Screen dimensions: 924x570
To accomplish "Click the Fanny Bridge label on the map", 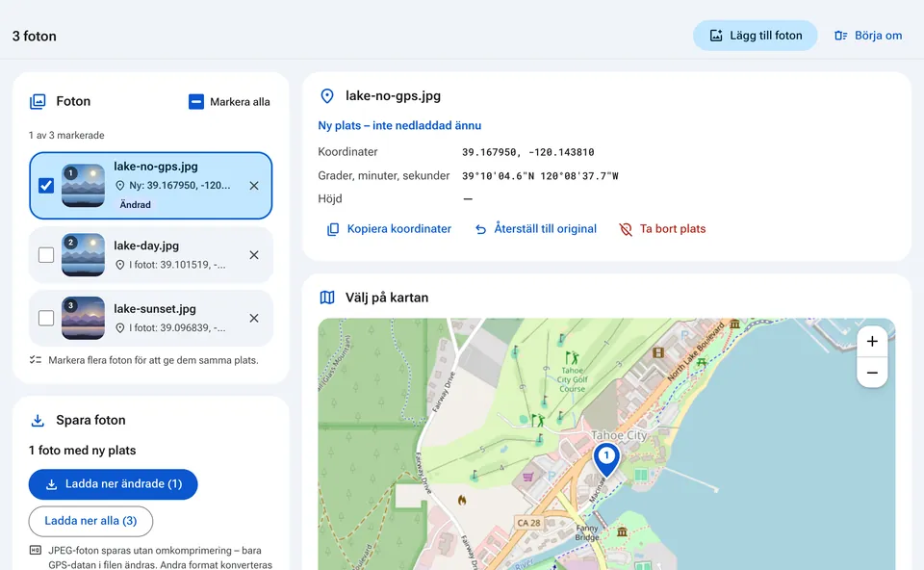I will pos(587,532).
